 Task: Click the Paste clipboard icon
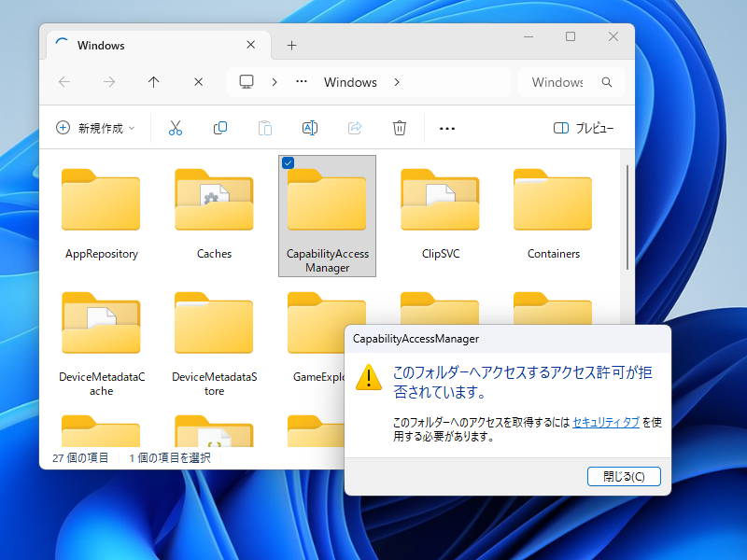[265, 128]
